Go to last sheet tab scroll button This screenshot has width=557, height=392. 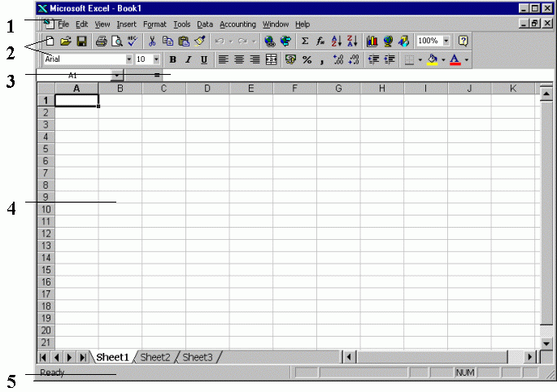[x=83, y=357]
